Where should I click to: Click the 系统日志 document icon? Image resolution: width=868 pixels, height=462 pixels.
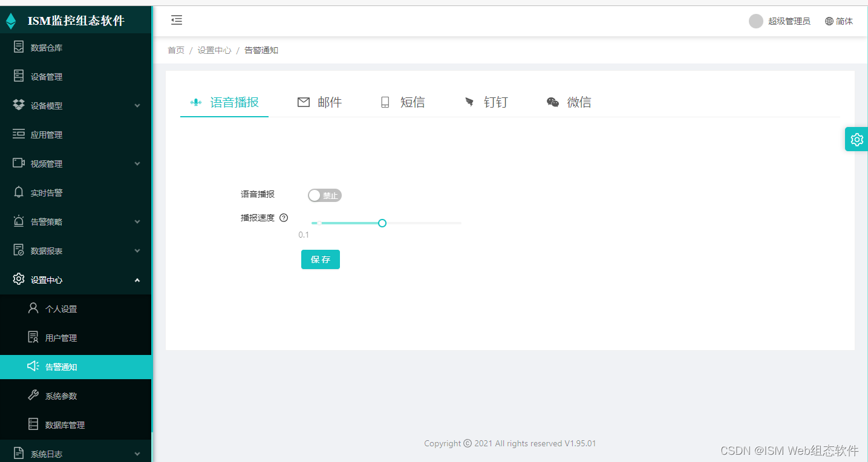(19, 453)
